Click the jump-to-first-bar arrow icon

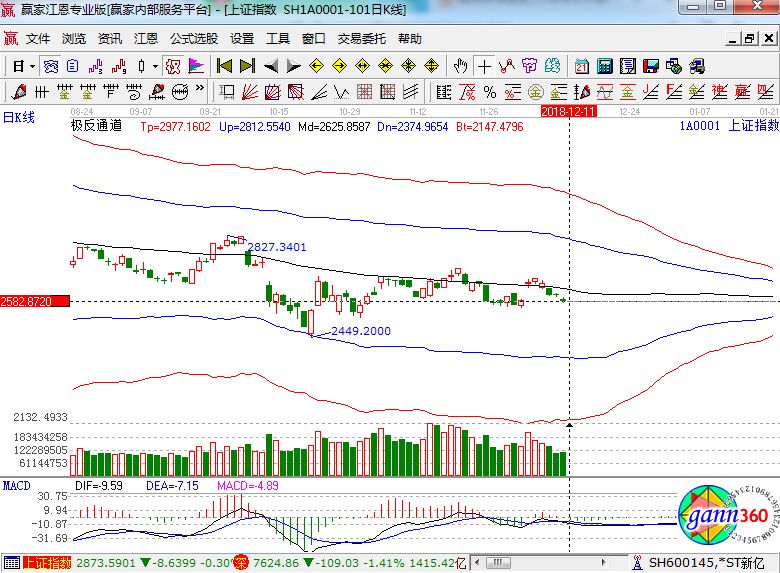point(224,66)
